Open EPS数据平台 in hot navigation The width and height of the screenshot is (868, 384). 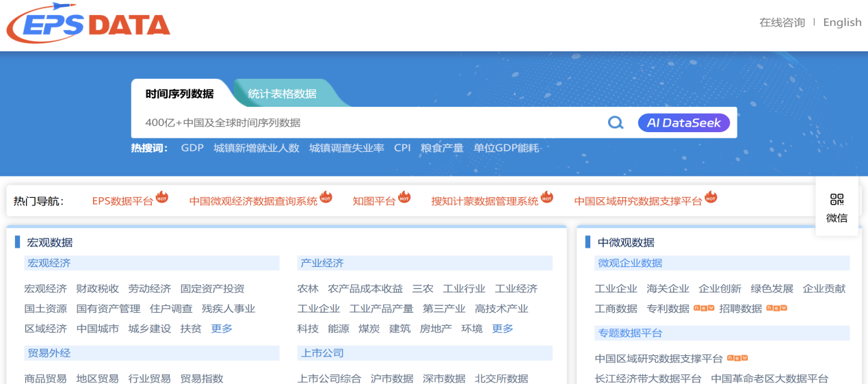tap(122, 201)
